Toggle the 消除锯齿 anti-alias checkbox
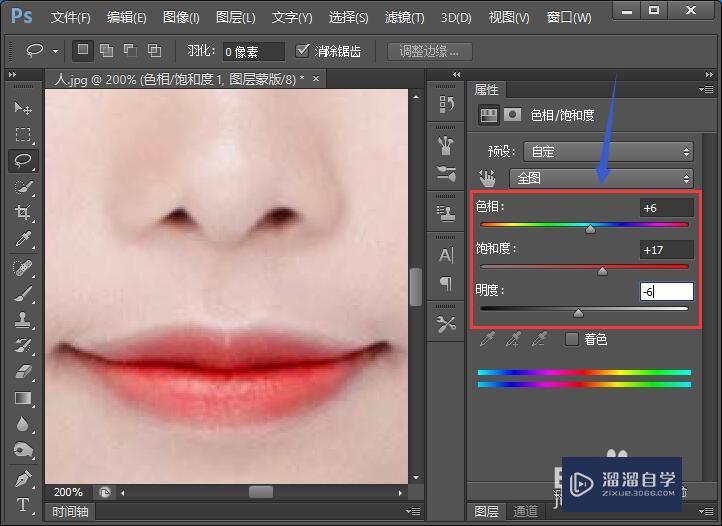The image size is (722, 526). [x=302, y=51]
